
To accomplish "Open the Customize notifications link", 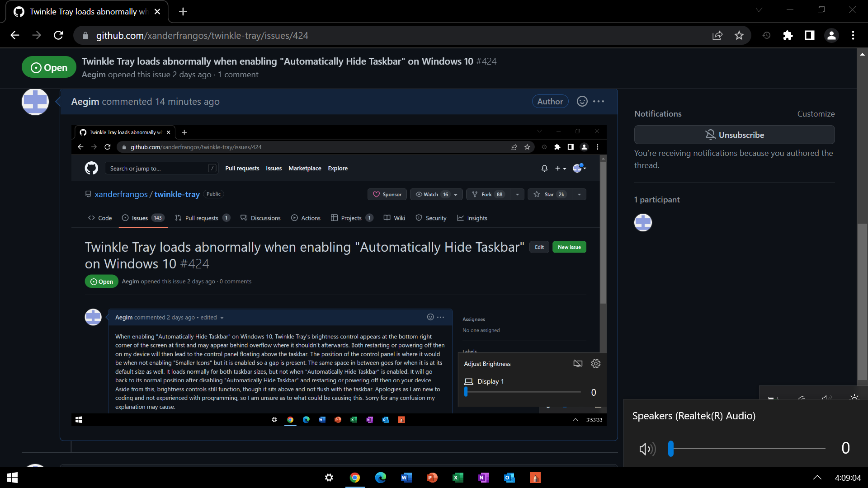I will coord(816,113).
